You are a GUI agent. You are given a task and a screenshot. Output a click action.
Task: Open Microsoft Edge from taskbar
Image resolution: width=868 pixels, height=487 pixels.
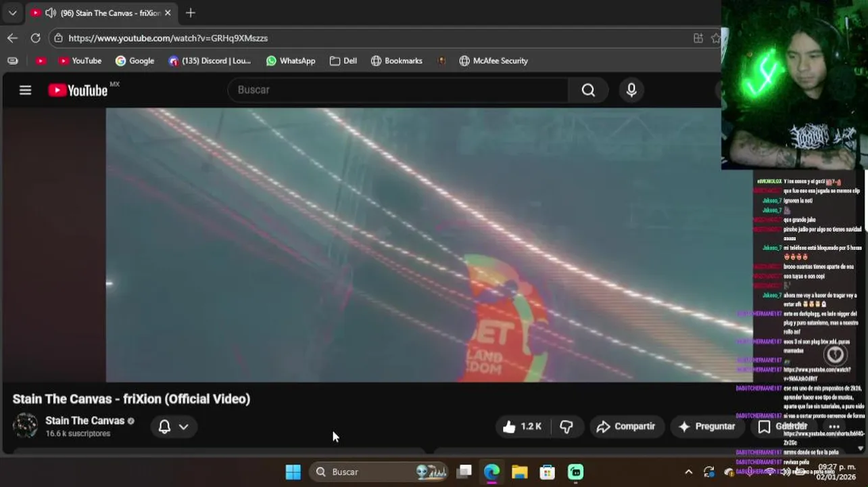(491, 472)
